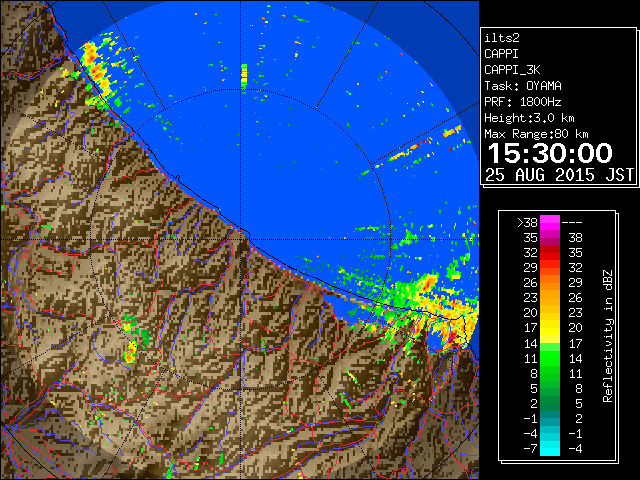The image size is (640, 480).
Task: Click the "Max Range:80 km" text
Action: [536, 134]
